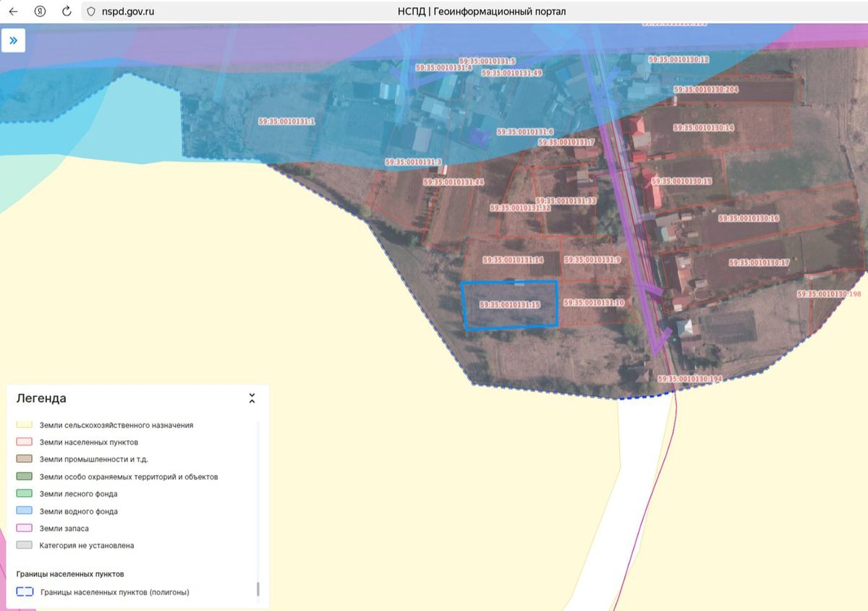
Task: Click the dashed blue settlement boundaries legend symbol
Action: point(25,592)
